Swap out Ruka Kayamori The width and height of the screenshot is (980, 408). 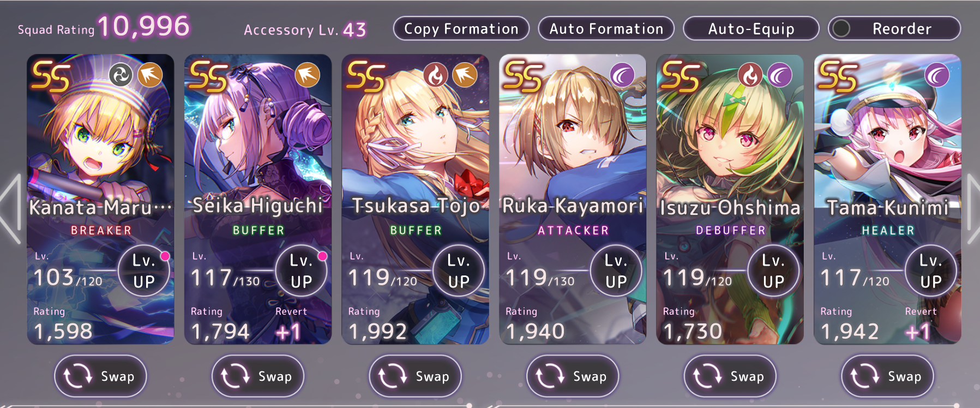pyautogui.click(x=573, y=376)
